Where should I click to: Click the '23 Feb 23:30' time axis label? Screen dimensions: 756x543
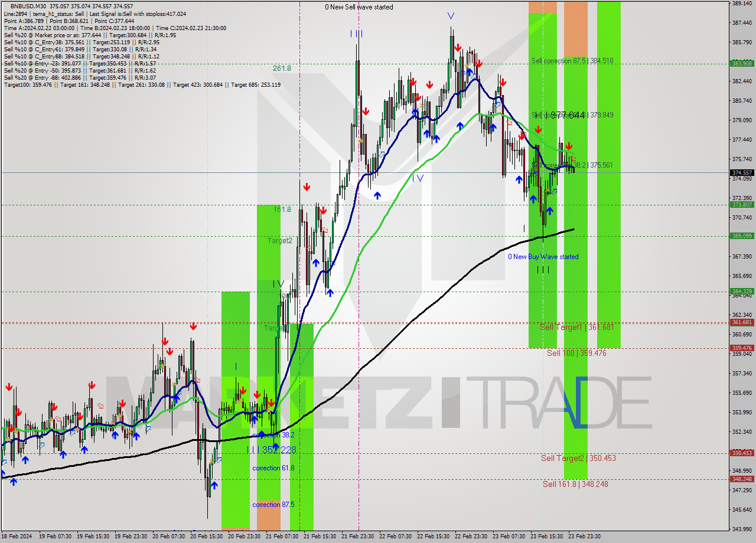coord(584,537)
